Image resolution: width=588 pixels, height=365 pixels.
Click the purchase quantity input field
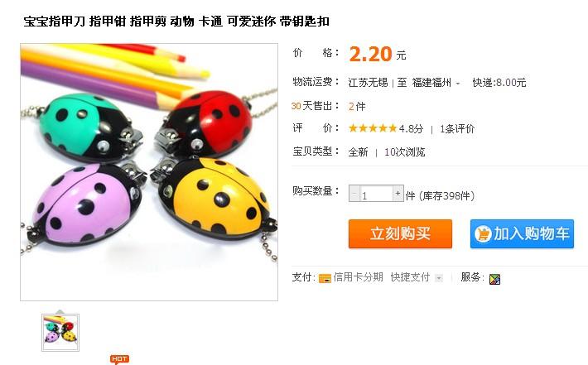pyautogui.click(x=376, y=194)
